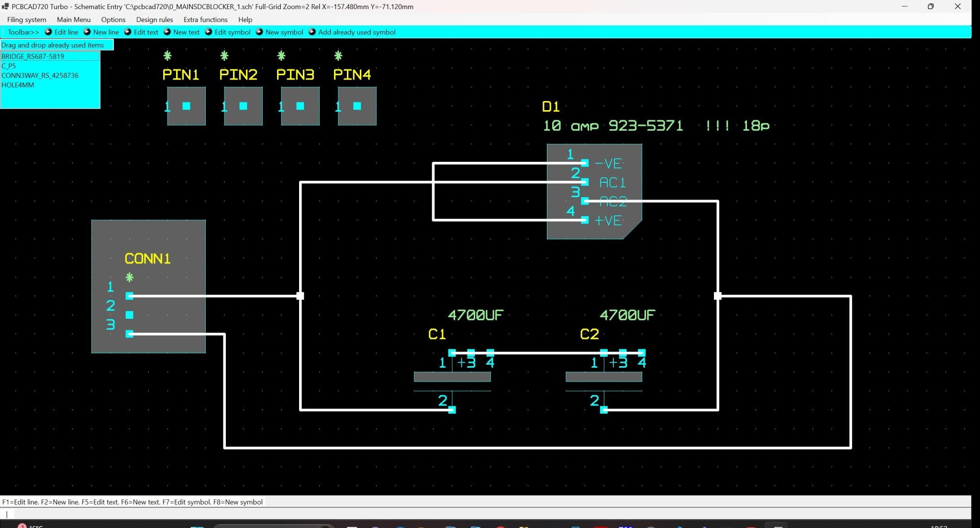980x528 pixels.
Task: Click D1 bridge +VE pin 4 terminal
Action: [x=585, y=220]
